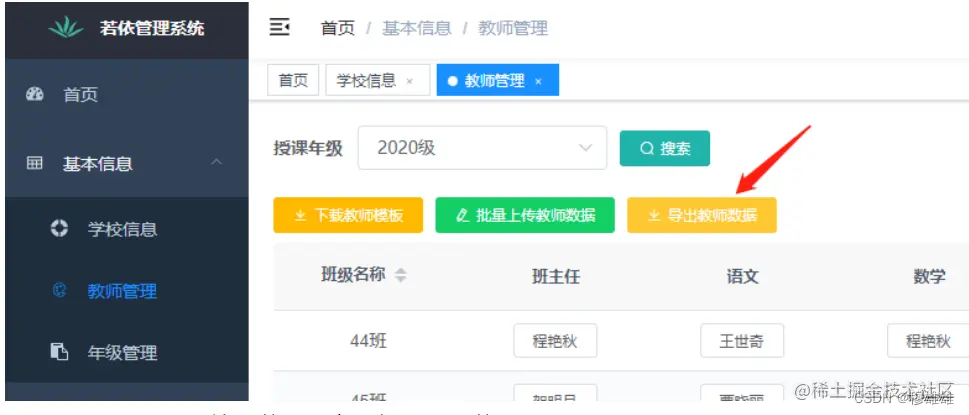This screenshot has height=415, width=969.
Task: Click the 批量上传教师数据 button
Action: click(525, 215)
